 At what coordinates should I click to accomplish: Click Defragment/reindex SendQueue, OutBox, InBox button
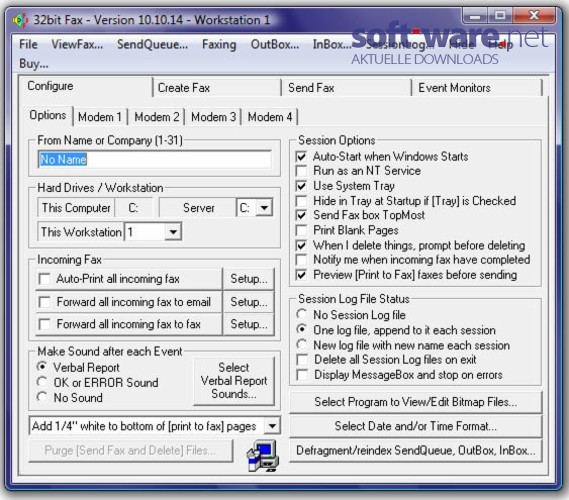[x=416, y=451]
